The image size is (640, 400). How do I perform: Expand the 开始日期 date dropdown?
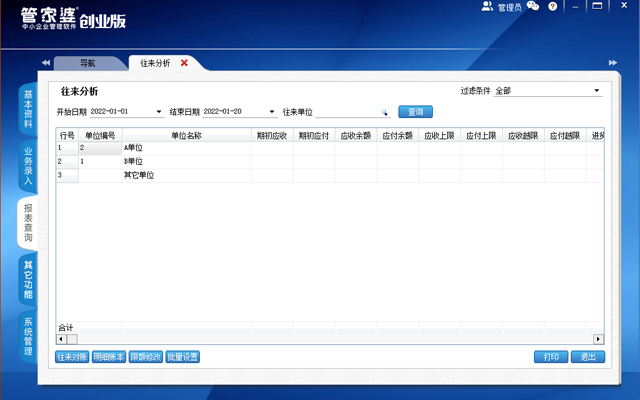[159, 112]
